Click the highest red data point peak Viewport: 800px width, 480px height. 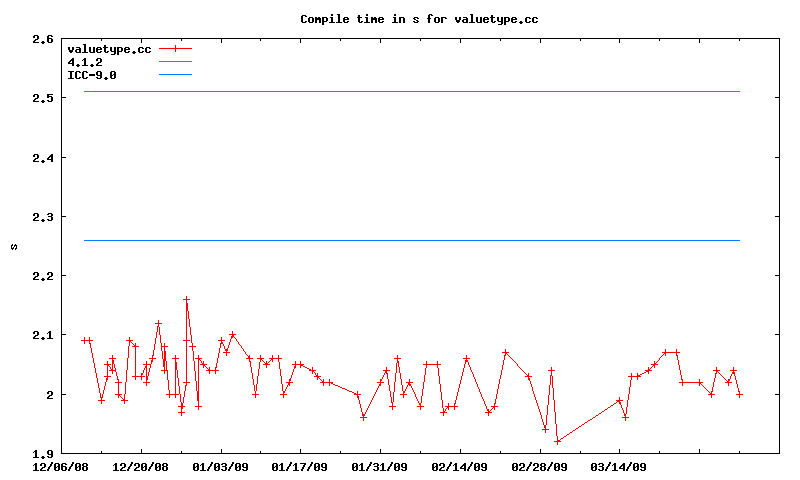[x=186, y=299]
